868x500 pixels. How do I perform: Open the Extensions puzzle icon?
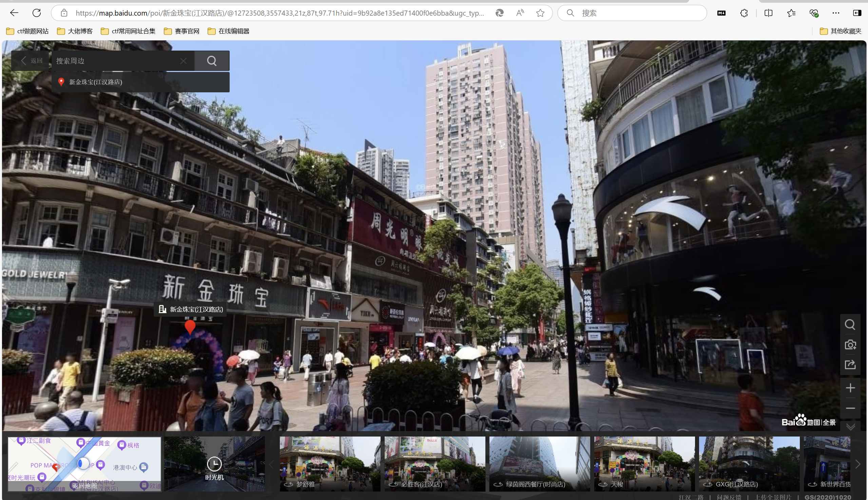point(744,13)
